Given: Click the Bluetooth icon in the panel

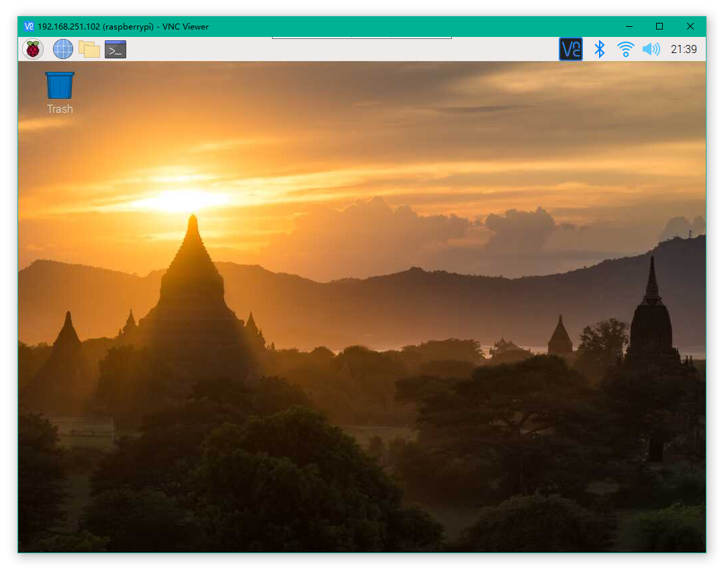Looking at the screenshot, I should click(600, 49).
